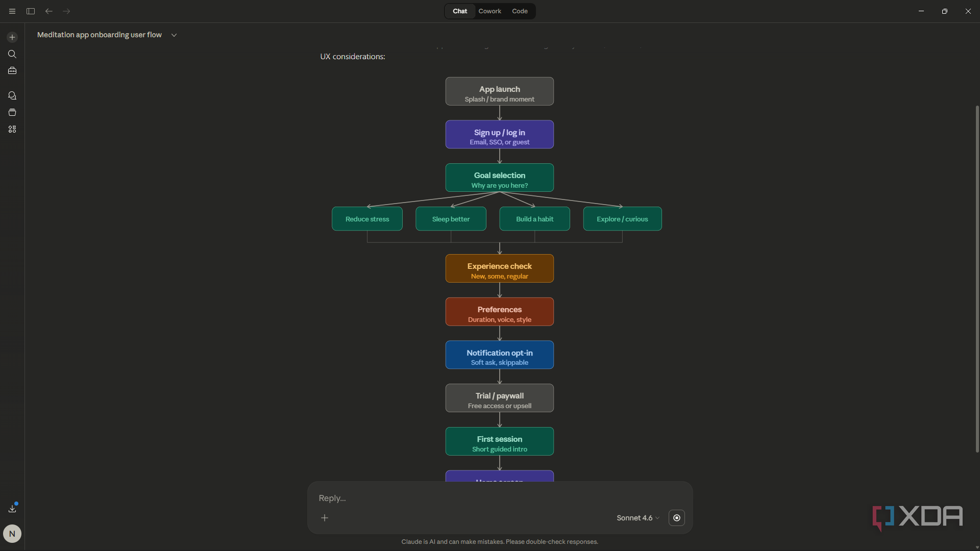The image size is (980, 551).
Task: Close the application window
Action: [968, 11]
